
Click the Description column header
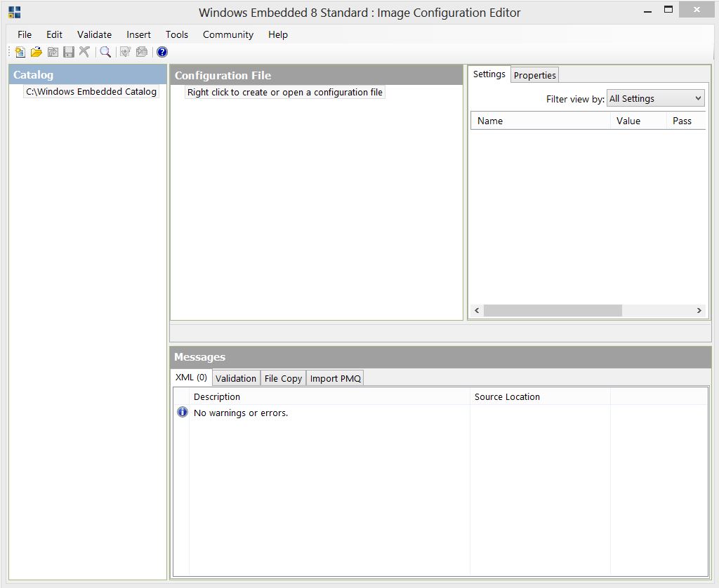point(329,397)
